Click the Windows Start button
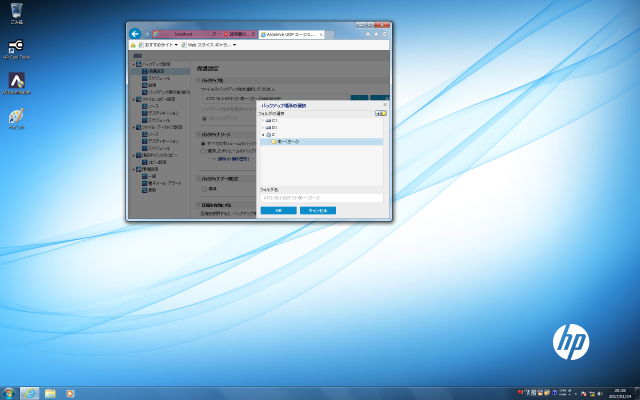This screenshot has height=400, width=640. (x=9, y=392)
